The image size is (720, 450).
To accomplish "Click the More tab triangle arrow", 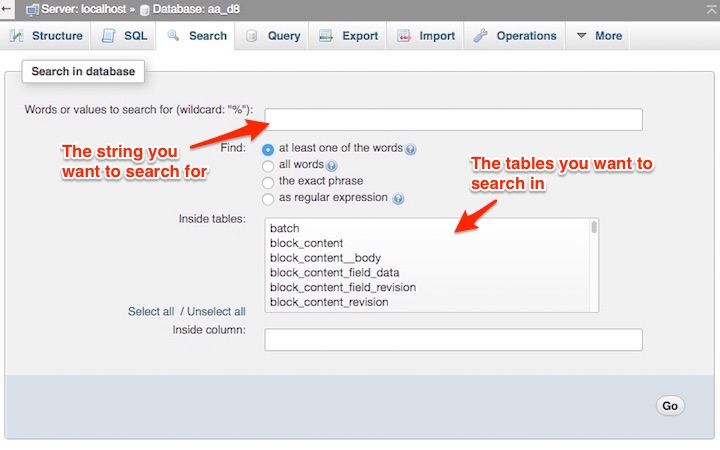I will tap(581, 35).
